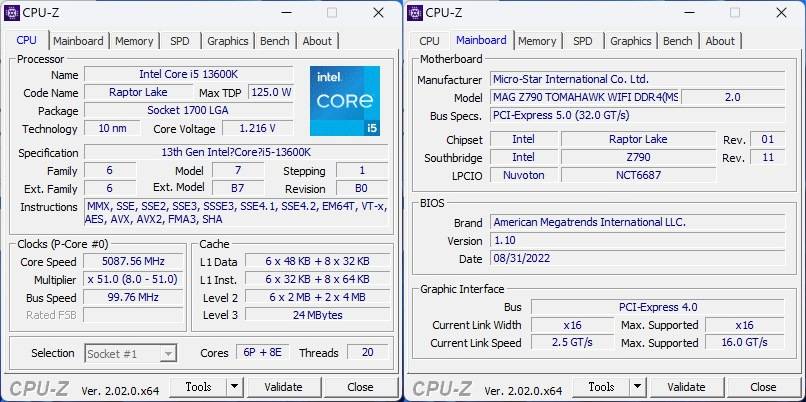The width and height of the screenshot is (806, 402).
Task: Click Tools button in right window
Action: (601, 387)
